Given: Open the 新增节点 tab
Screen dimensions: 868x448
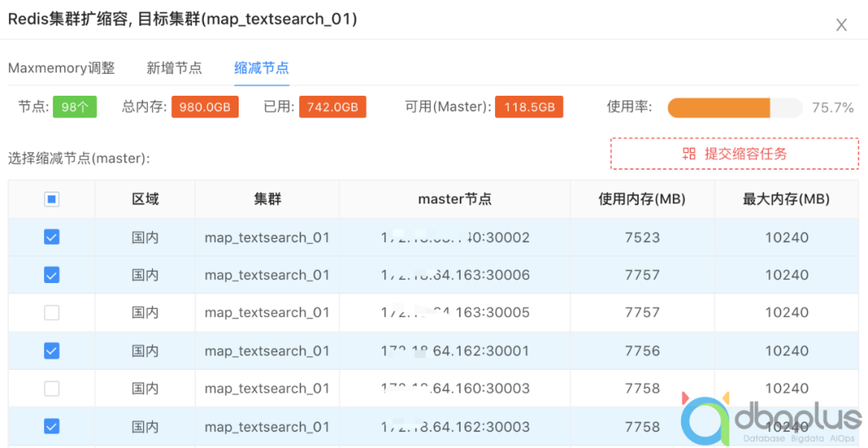Looking at the screenshot, I should [x=174, y=68].
